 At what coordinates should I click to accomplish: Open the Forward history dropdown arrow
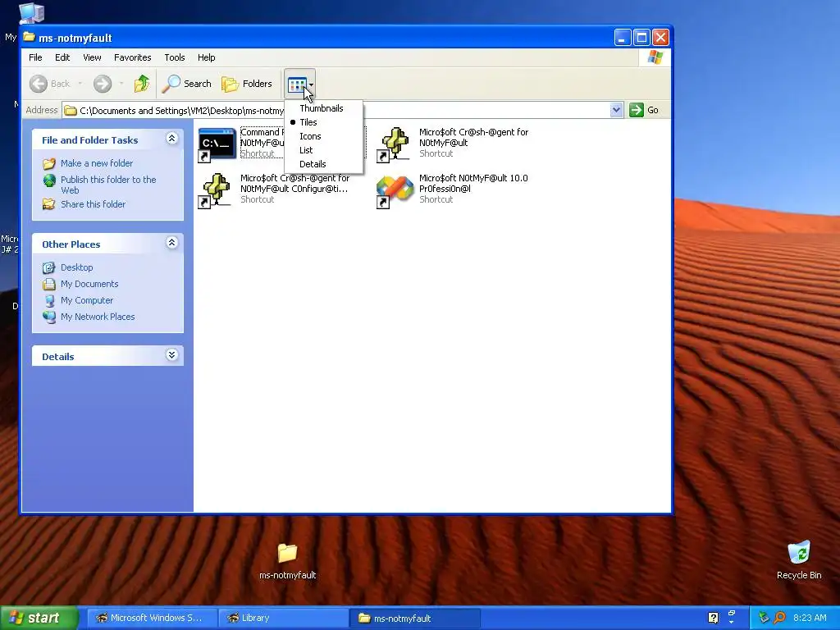[x=121, y=84]
